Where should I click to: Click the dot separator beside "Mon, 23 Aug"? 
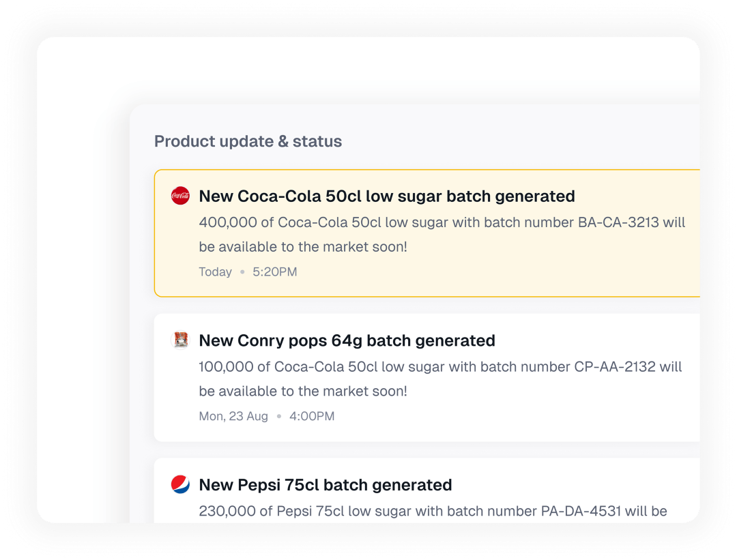point(278,416)
